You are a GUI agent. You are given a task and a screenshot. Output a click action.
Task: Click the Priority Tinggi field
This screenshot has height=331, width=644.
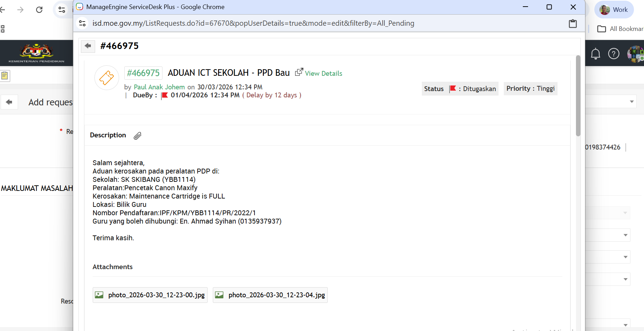point(530,89)
